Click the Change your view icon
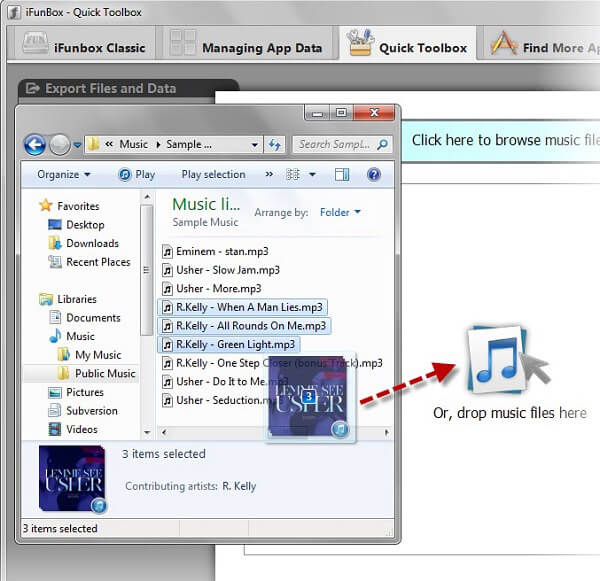This screenshot has width=600, height=581. click(293, 175)
